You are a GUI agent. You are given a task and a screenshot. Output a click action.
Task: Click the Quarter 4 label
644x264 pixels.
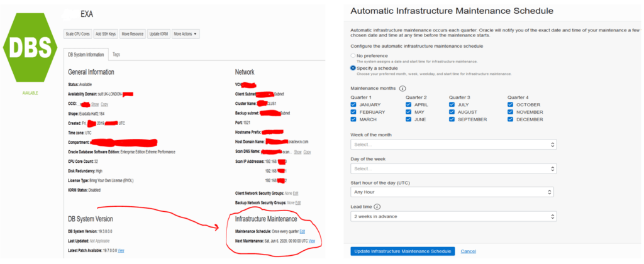tap(518, 97)
